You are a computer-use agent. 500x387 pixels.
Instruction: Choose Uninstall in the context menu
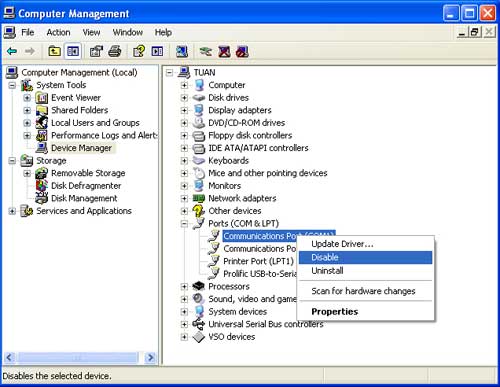tap(365, 271)
